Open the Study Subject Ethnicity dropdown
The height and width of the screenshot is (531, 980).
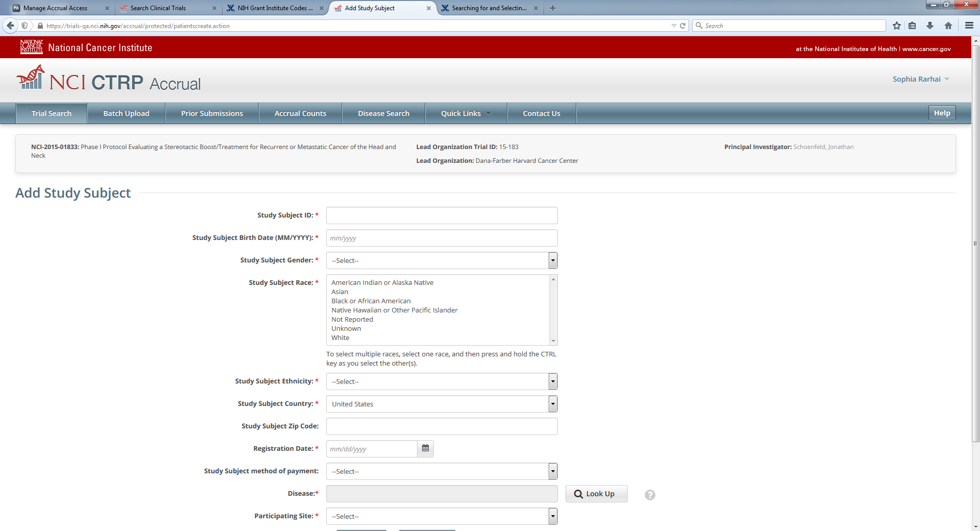point(442,381)
